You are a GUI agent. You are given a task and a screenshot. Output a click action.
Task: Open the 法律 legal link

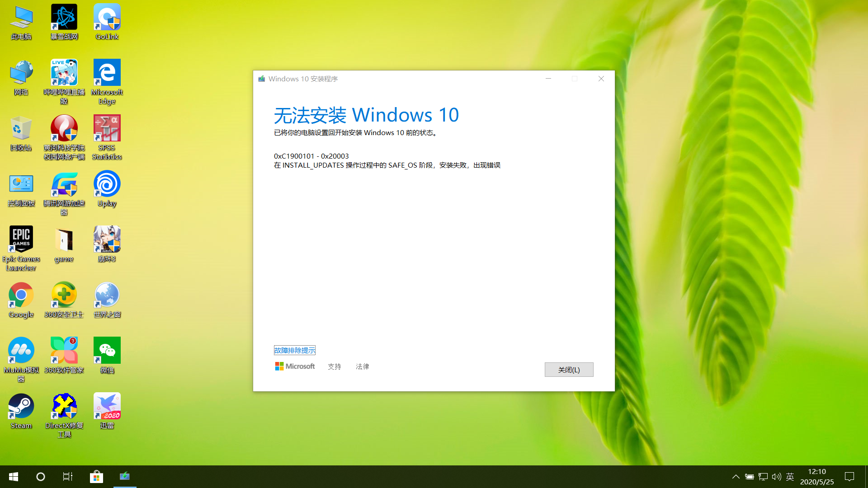click(x=363, y=366)
